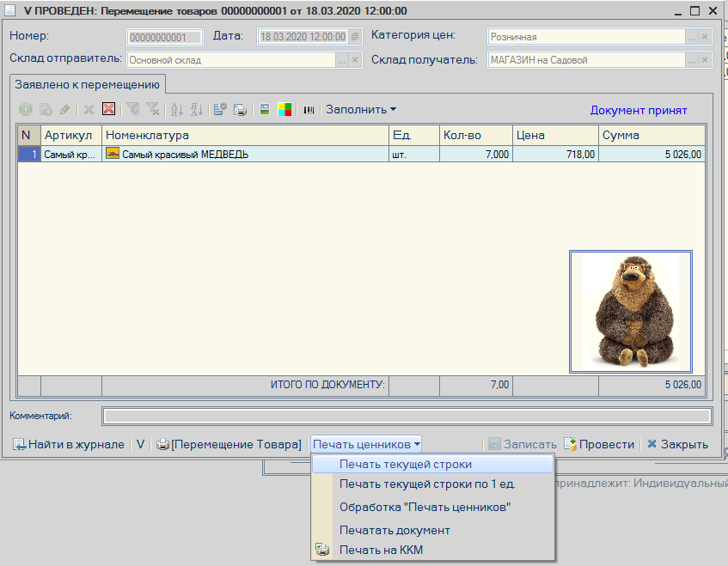Click the Сумма column header
This screenshot has width=728, height=566.
click(x=652, y=136)
